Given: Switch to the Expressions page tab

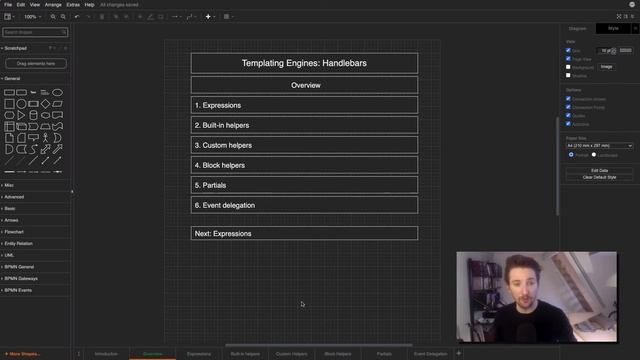Looking at the screenshot, I should [x=199, y=354].
